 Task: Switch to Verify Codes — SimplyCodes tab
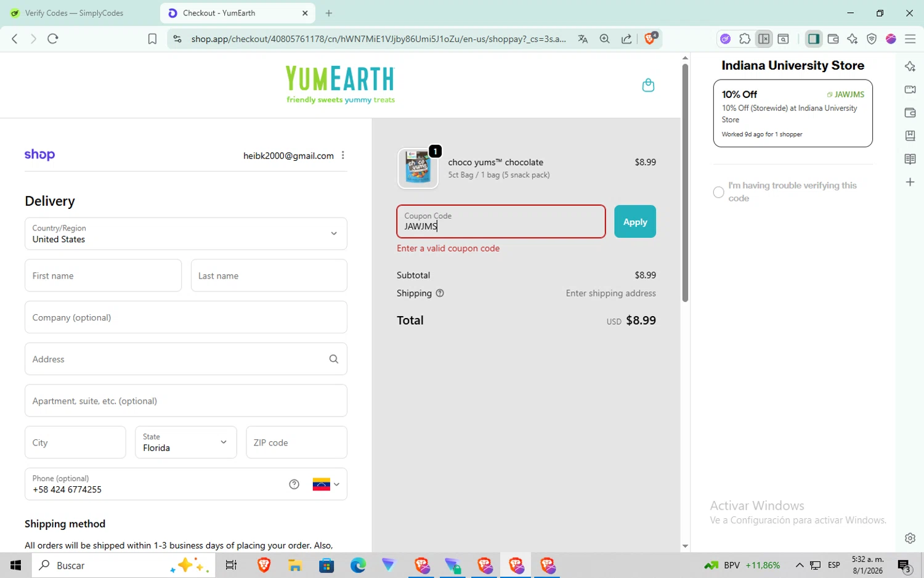coord(74,13)
